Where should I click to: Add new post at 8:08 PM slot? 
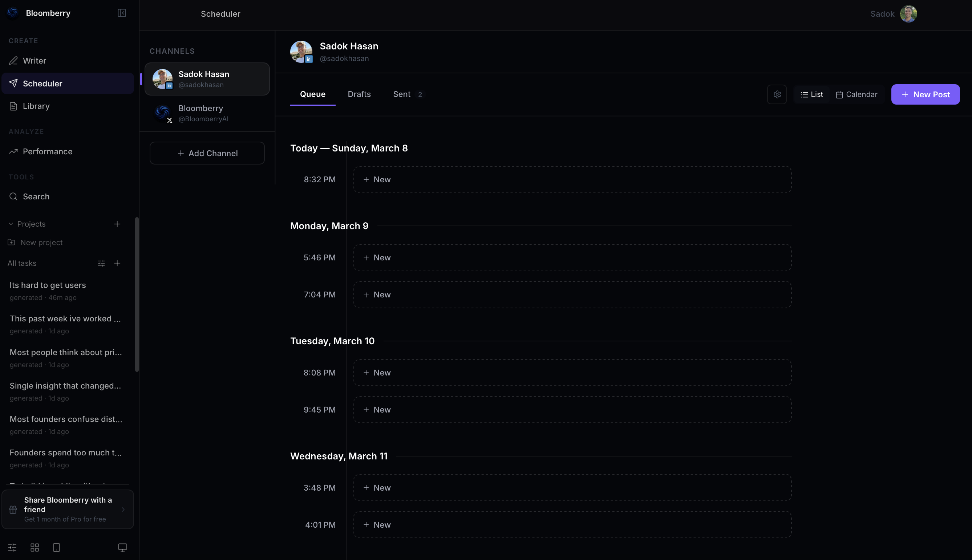[x=572, y=373]
